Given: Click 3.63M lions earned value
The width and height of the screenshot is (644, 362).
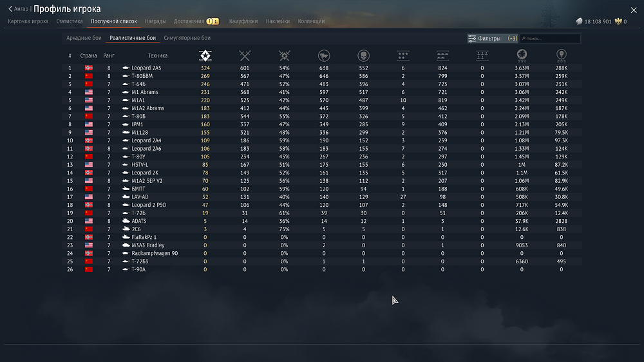Looking at the screenshot, I should [x=522, y=68].
